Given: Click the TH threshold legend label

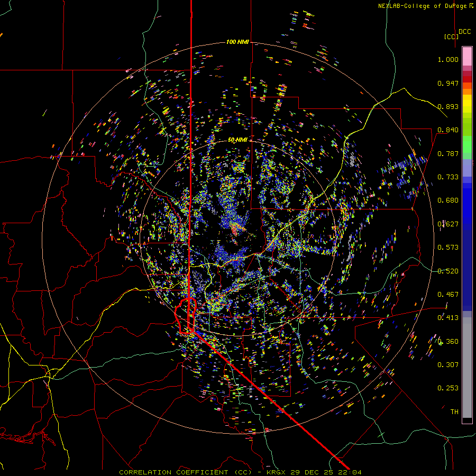Looking at the screenshot, I should 454,412.
